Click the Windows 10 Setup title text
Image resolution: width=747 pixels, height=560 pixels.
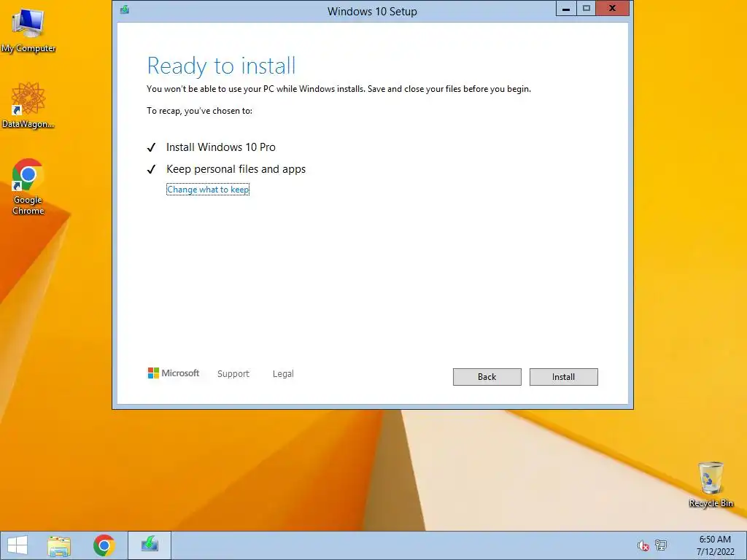pyautogui.click(x=372, y=12)
